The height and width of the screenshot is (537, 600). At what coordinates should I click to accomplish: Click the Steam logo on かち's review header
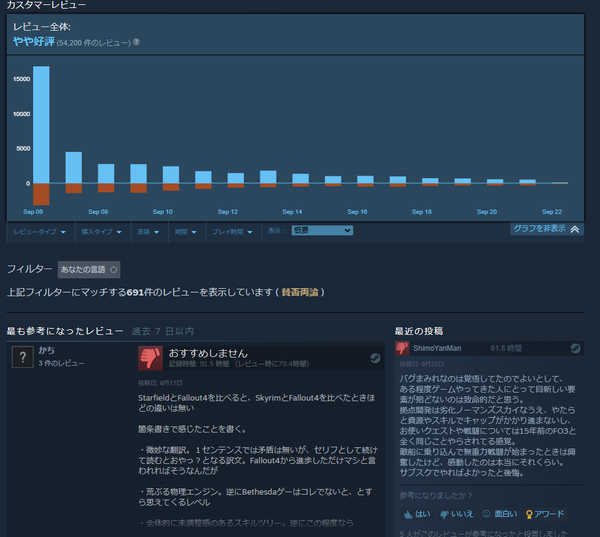375,358
